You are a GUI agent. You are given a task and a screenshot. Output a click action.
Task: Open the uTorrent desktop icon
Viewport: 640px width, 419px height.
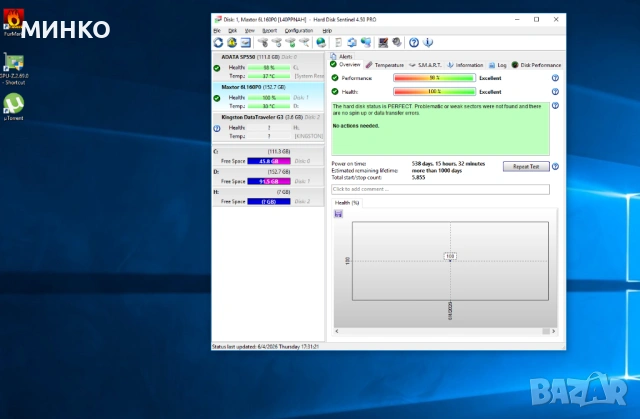(13, 107)
